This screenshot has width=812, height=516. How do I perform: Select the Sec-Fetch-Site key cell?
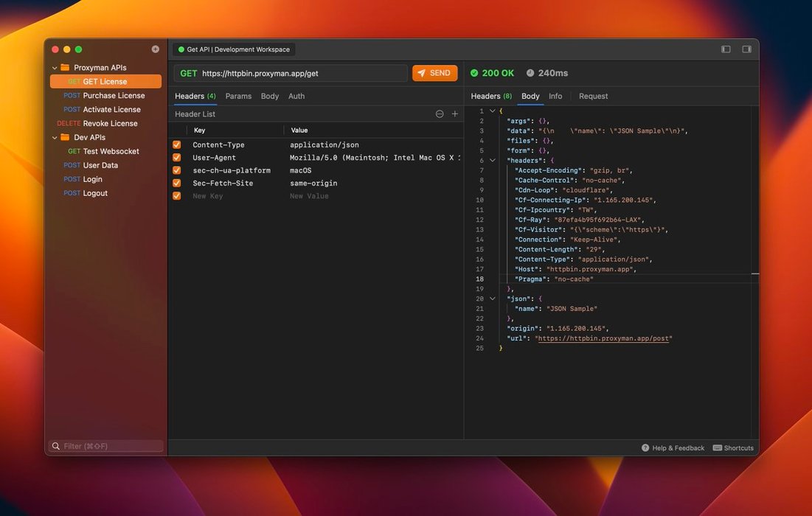[x=223, y=184]
